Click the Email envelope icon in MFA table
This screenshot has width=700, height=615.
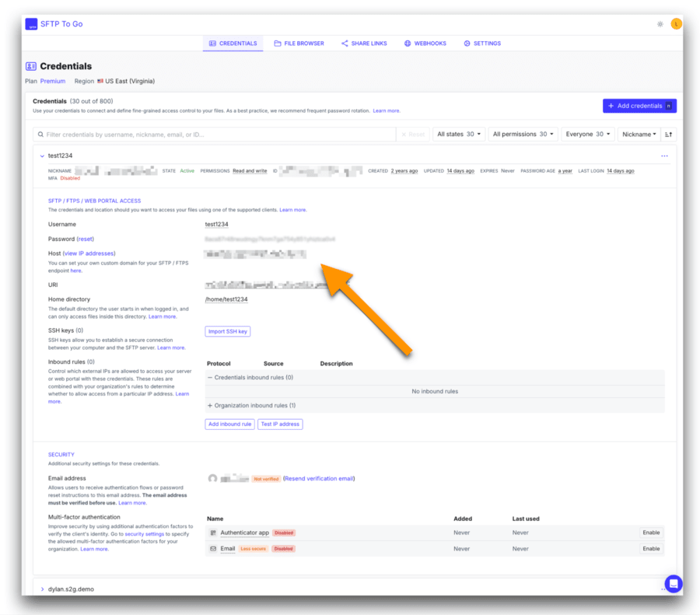coord(213,548)
